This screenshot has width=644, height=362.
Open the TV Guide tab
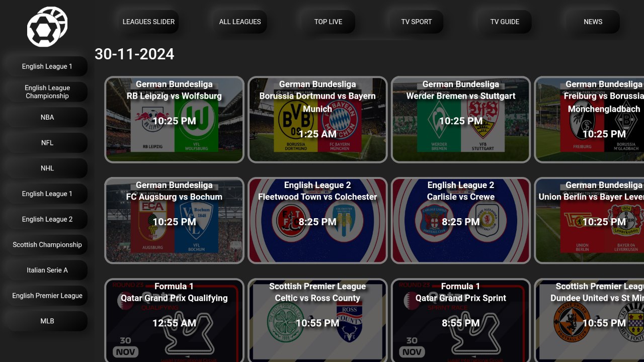click(x=505, y=22)
